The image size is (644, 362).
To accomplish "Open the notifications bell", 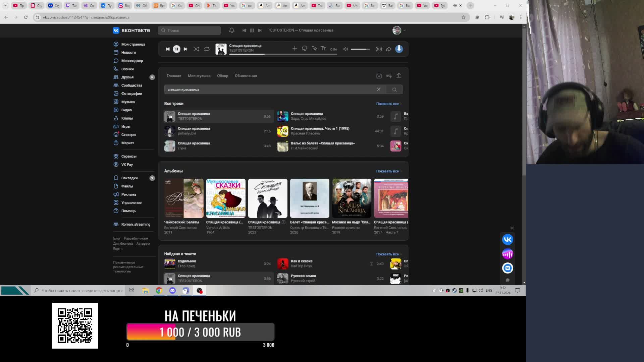I will (231, 30).
